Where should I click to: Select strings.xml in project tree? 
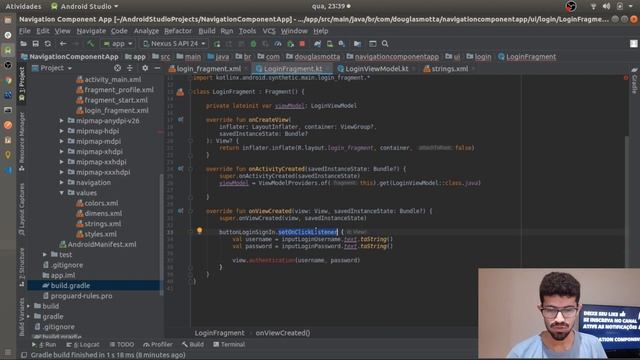[x=102, y=224]
